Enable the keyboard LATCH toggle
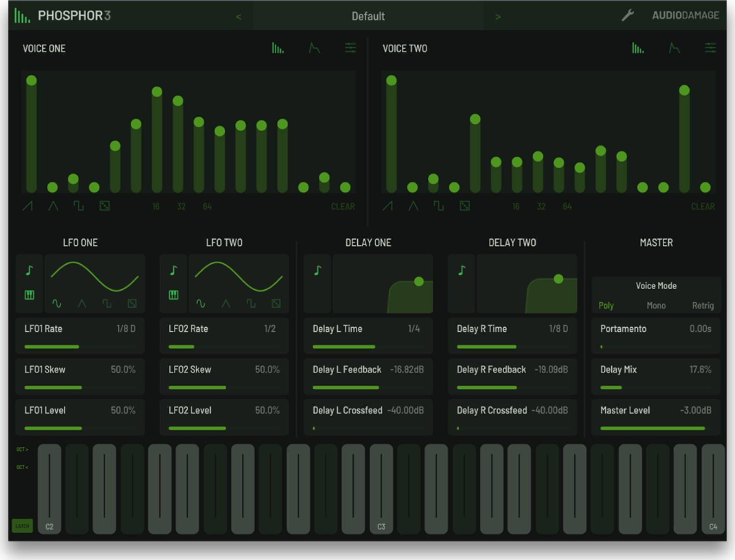 22,526
